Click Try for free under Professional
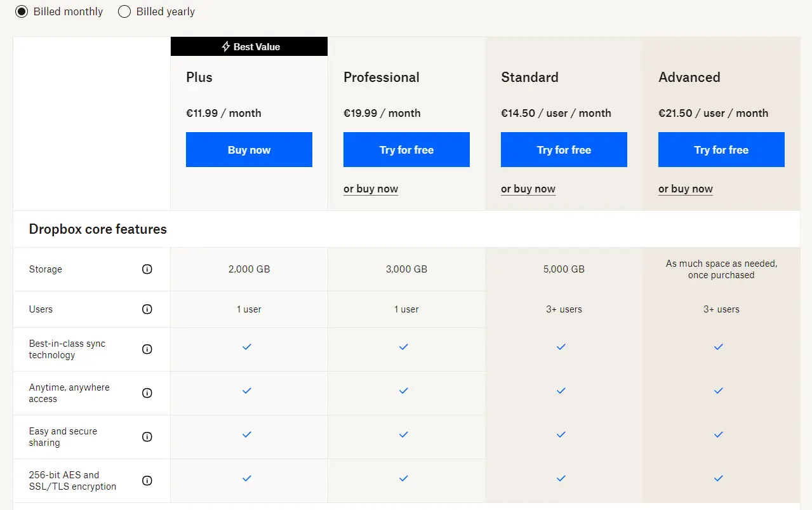The width and height of the screenshot is (812, 510). (x=406, y=150)
